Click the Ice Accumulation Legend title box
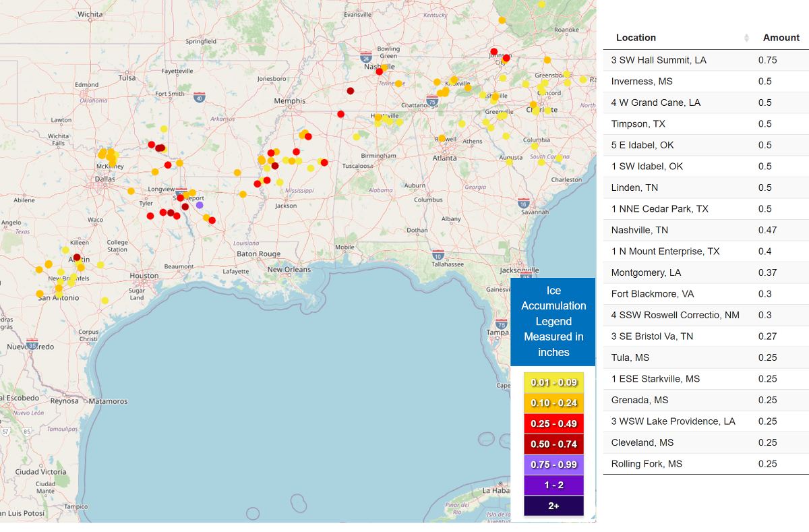The height and width of the screenshot is (532, 809). (553, 322)
